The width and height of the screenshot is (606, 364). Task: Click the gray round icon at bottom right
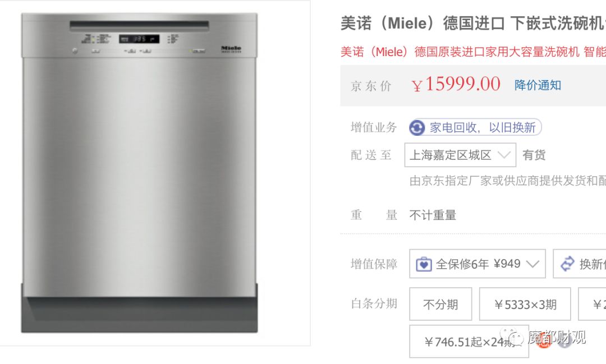[x=564, y=341]
